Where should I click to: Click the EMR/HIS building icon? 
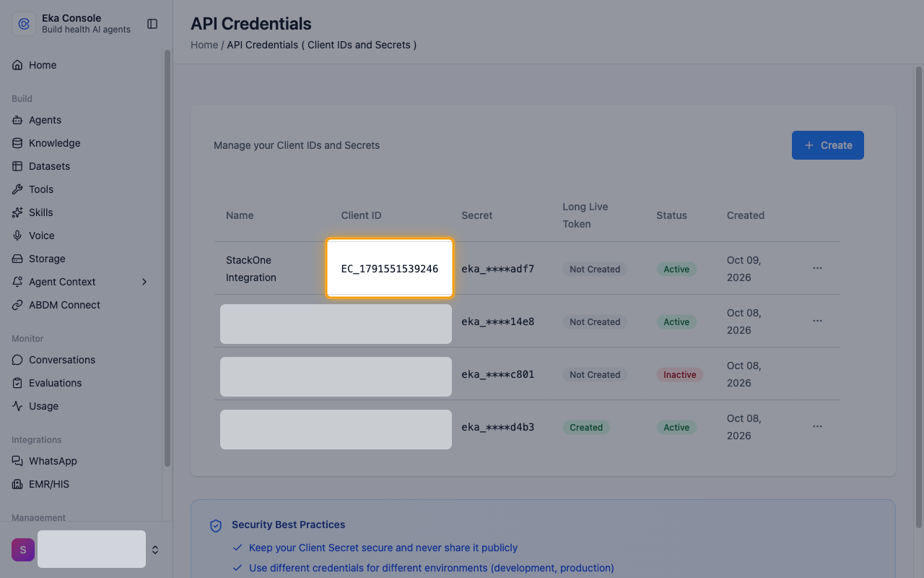[x=17, y=484]
